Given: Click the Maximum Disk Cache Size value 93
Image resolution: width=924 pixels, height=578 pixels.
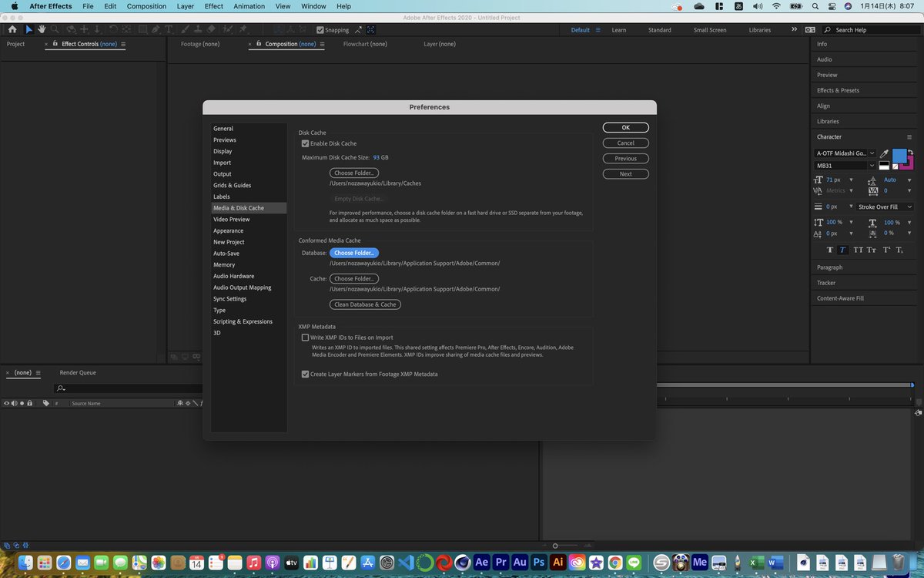Looking at the screenshot, I should (377, 157).
